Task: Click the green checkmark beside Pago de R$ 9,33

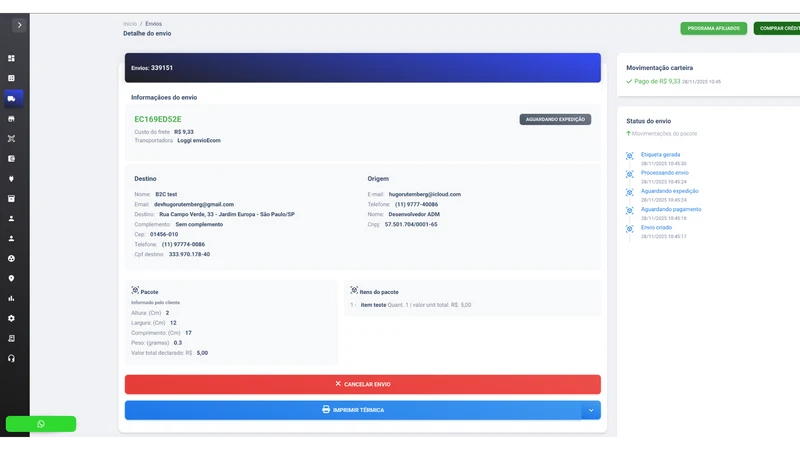Action: pyautogui.click(x=629, y=82)
